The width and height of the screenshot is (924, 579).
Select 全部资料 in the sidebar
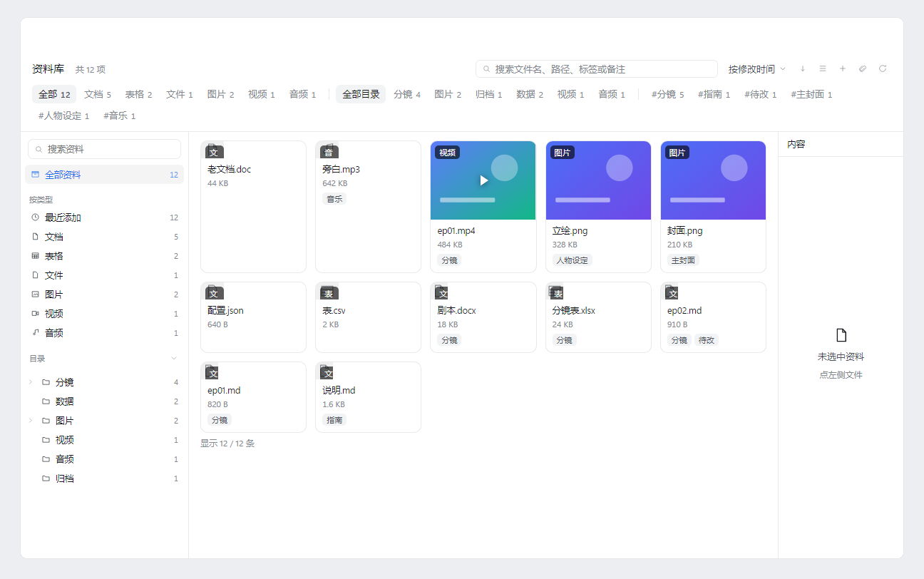[104, 175]
